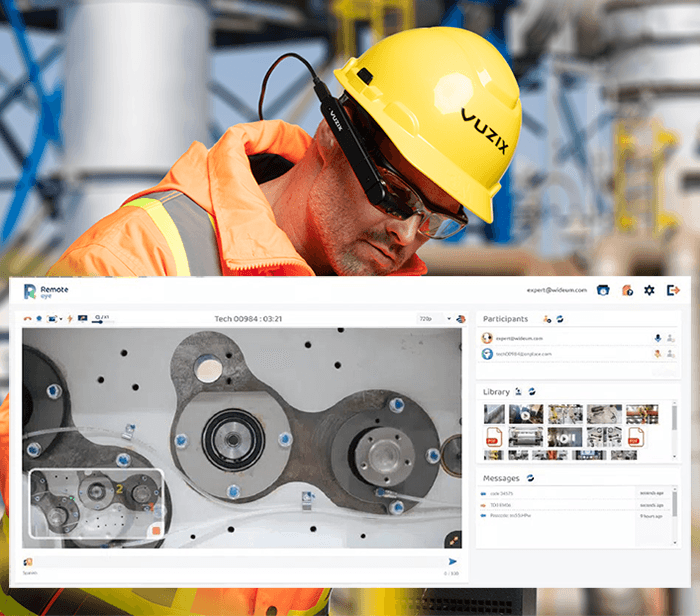The image size is (700, 616).
Task: Select the tech00984 participant row
Action: click(578, 354)
